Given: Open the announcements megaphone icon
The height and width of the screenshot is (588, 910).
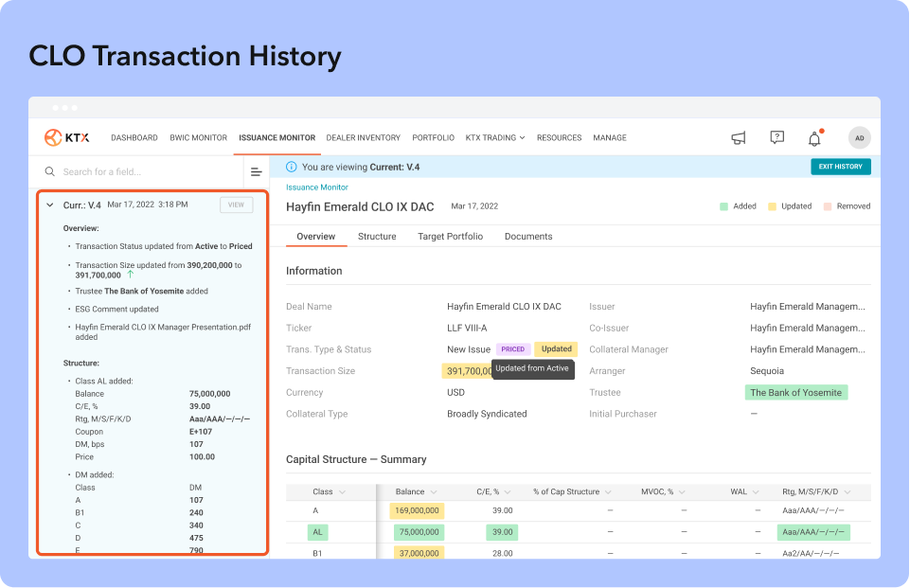Looking at the screenshot, I should click(x=739, y=138).
